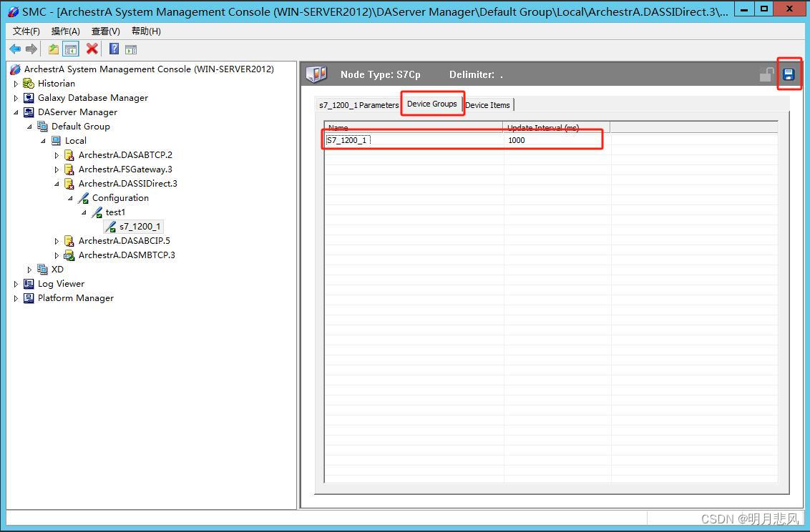Select the Platform Manager label
The image size is (810, 532).
[x=75, y=298]
